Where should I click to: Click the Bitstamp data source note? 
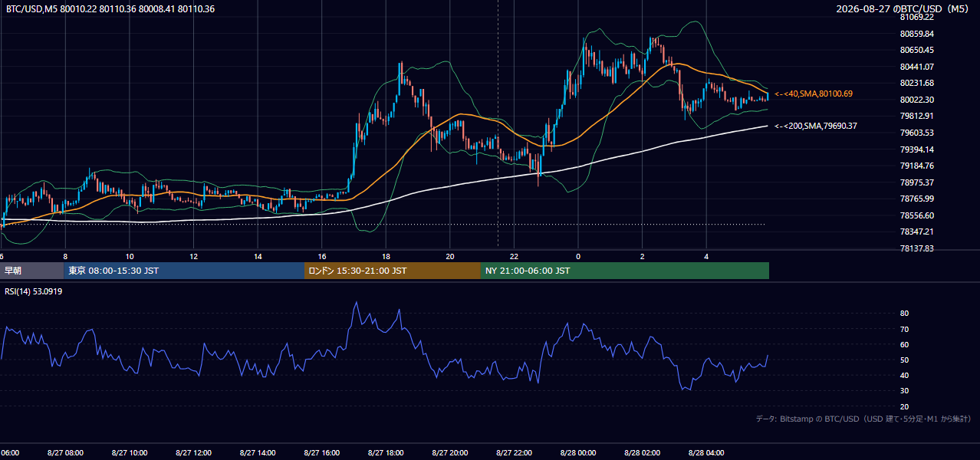863,419
